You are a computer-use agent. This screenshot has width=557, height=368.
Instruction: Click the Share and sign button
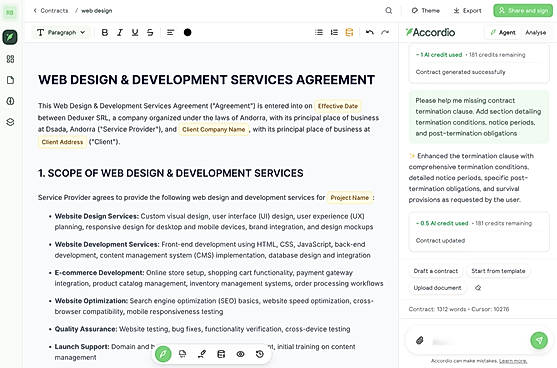tap(523, 11)
